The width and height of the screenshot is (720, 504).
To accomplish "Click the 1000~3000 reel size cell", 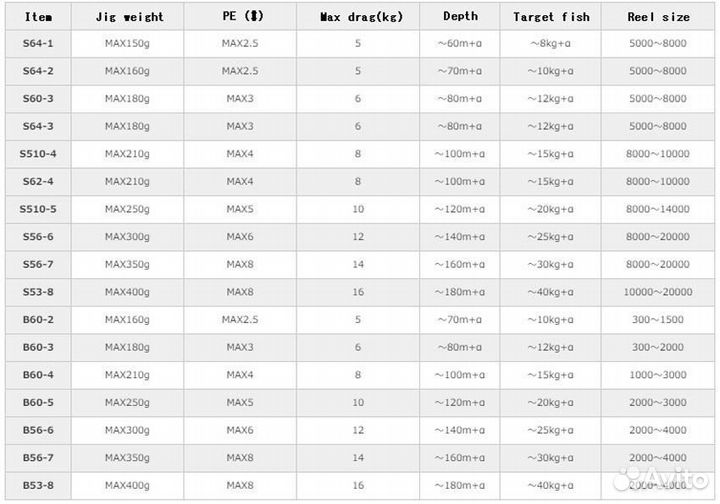I will tap(658, 373).
